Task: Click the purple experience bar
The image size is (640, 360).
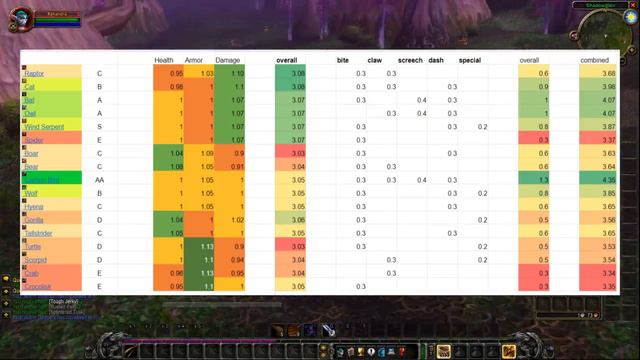Action: (x=200, y=340)
